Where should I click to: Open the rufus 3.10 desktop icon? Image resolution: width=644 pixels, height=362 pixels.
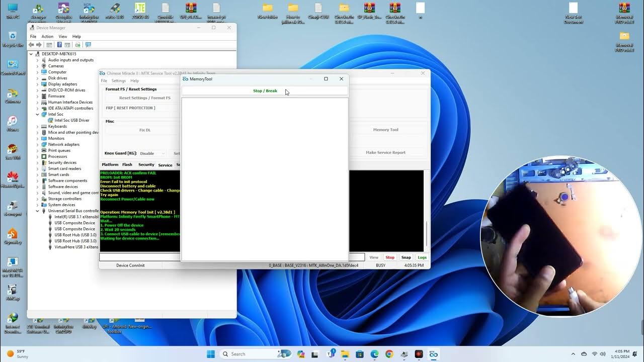tap(115, 11)
